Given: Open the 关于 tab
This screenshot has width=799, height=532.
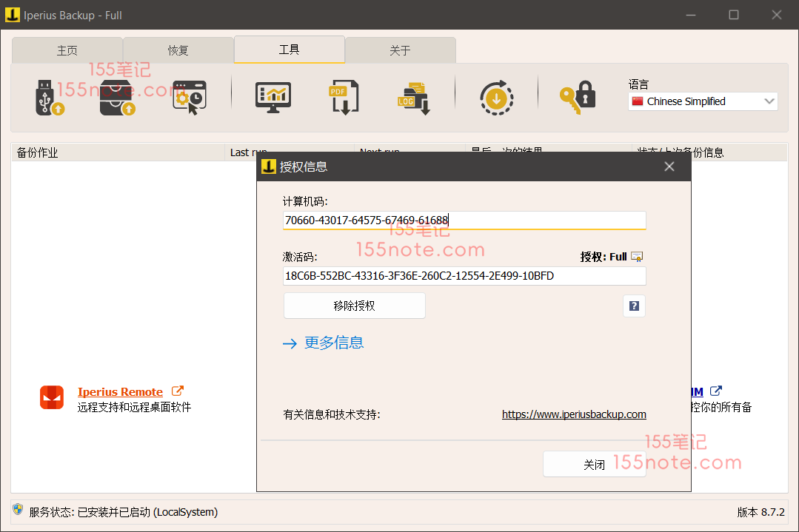Looking at the screenshot, I should tap(400, 50).
